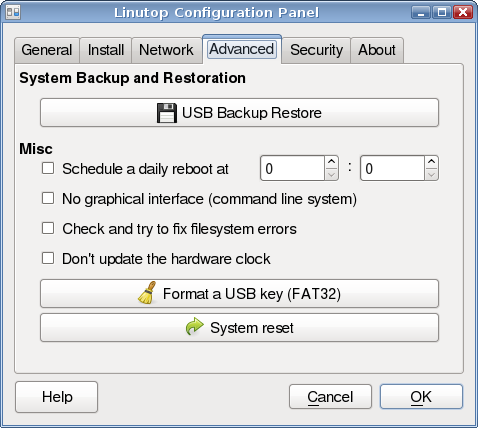
Task: Click the floppy disk icon on USB Backup Restore
Action: [x=167, y=113]
